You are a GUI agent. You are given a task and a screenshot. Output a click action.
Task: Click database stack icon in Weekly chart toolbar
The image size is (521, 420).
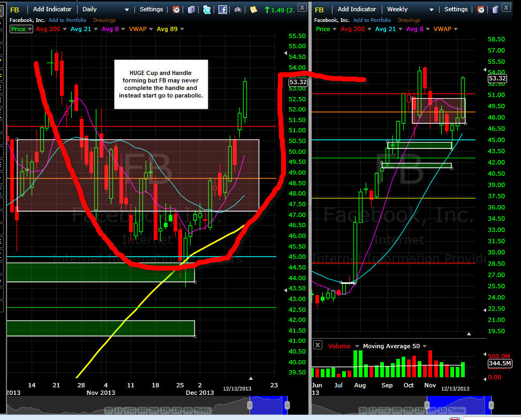495,10
